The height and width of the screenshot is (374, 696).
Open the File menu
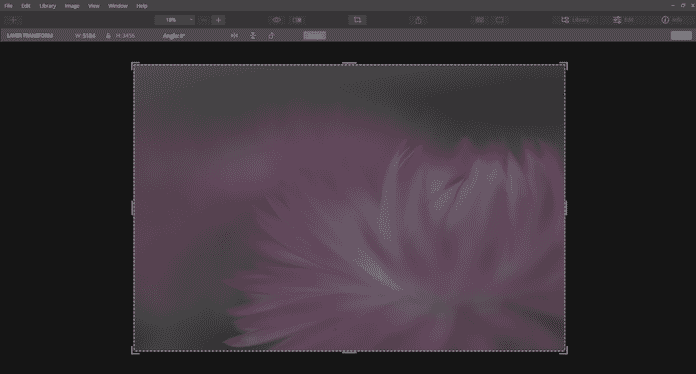[8, 6]
